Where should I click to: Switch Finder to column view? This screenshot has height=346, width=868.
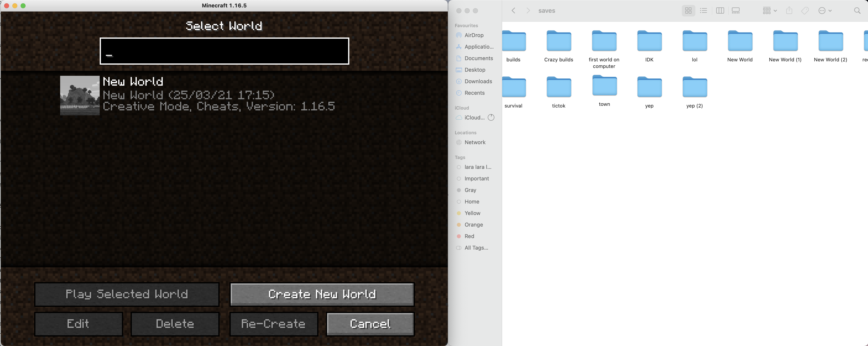pos(720,11)
